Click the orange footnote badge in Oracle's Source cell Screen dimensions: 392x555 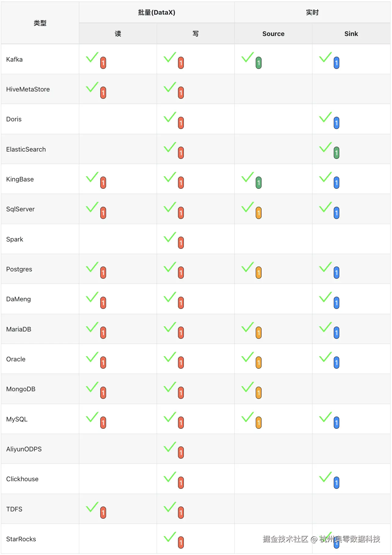click(x=258, y=363)
